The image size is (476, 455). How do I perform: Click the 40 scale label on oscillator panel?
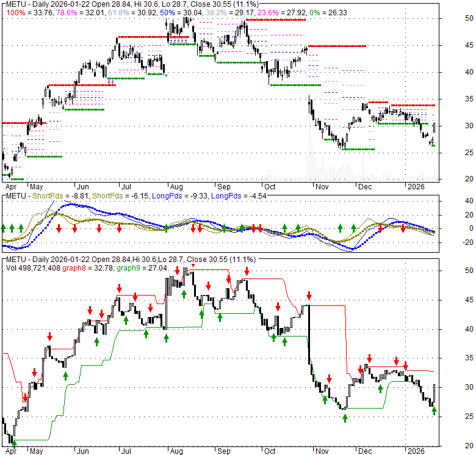pyautogui.click(x=469, y=201)
